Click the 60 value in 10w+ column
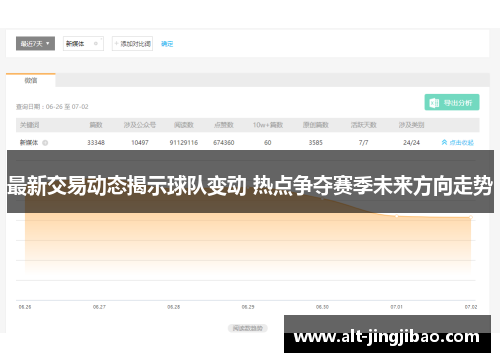The image size is (500, 362). coord(268,143)
